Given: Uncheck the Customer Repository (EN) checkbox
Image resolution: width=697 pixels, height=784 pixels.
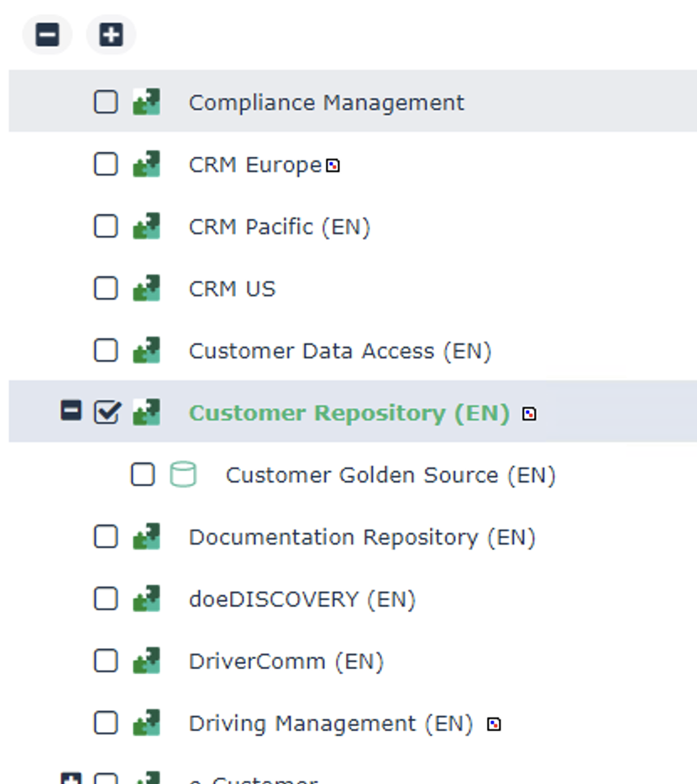Looking at the screenshot, I should pyautogui.click(x=107, y=412).
